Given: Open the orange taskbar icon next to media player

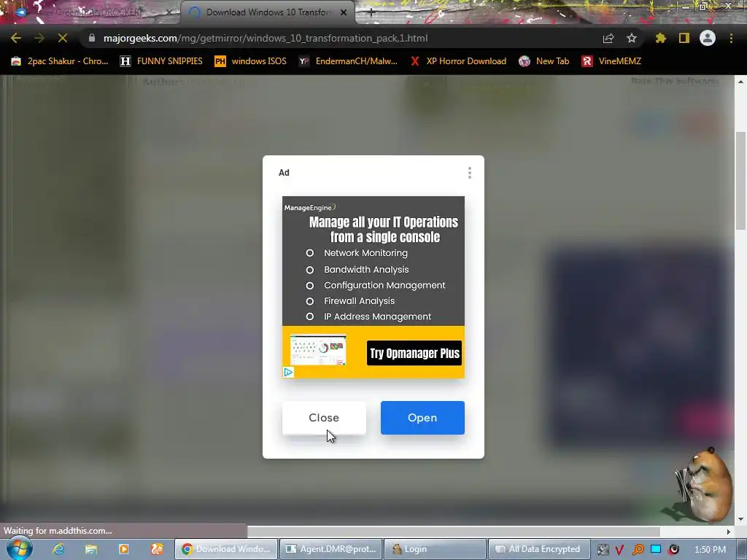Looking at the screenshot, I should (157, 549).
